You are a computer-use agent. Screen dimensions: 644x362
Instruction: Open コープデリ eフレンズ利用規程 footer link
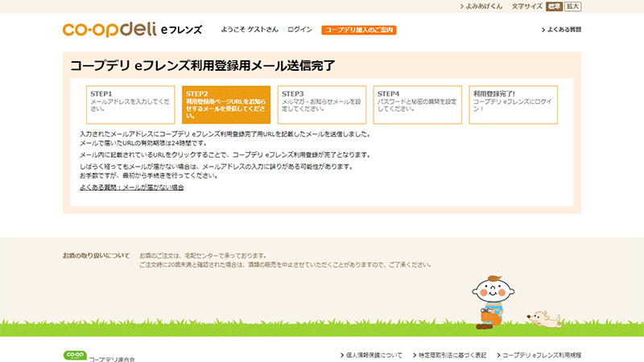(539, 355)
